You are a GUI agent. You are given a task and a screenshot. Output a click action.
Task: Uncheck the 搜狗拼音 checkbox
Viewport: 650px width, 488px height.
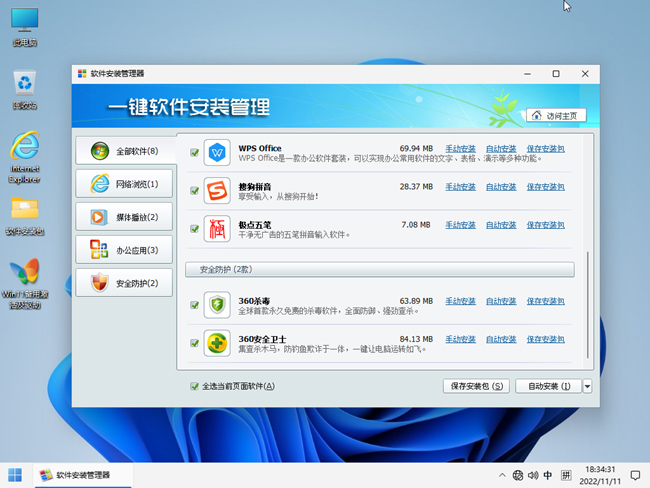click(x=194, y=191)
